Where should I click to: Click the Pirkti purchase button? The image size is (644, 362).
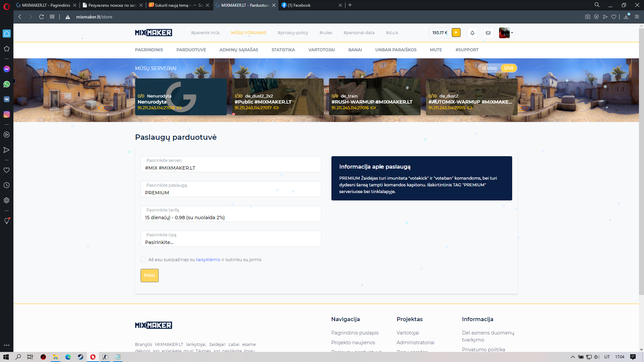(149, 276)
